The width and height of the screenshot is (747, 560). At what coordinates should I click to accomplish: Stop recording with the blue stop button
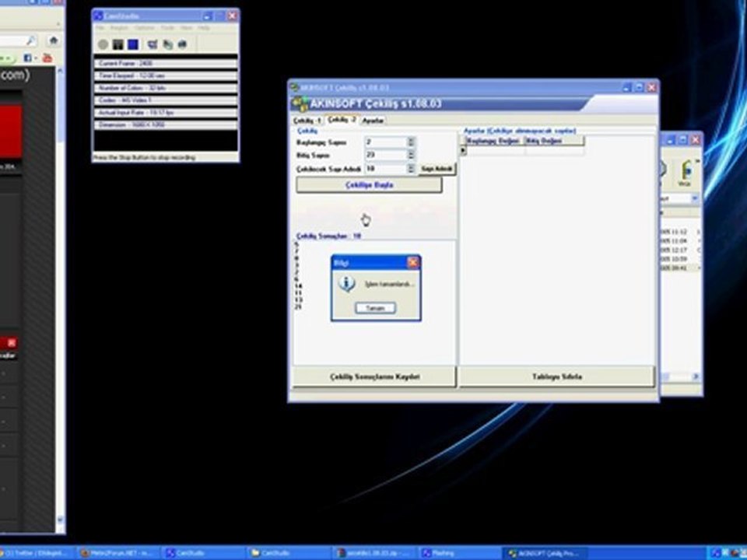(x=133, y=45)
